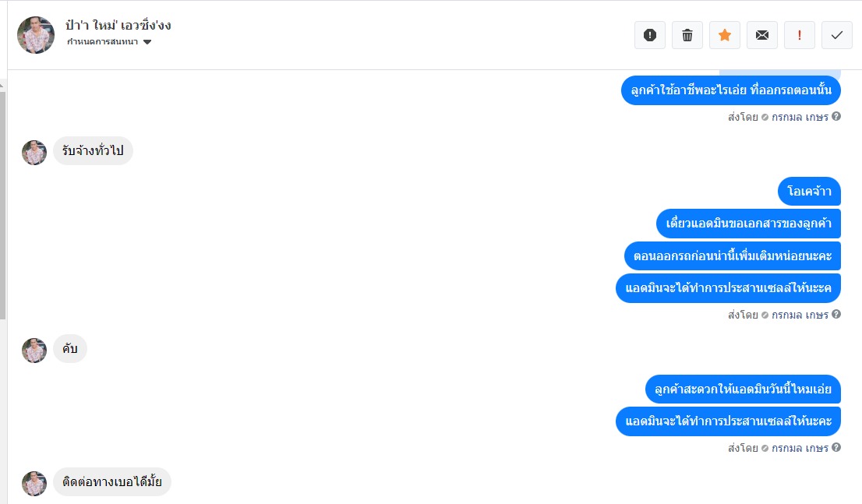This screenshot has height=504, width=862.
Task: Click question mark beside middle ส่งโดย label
Action: point(836,314)
